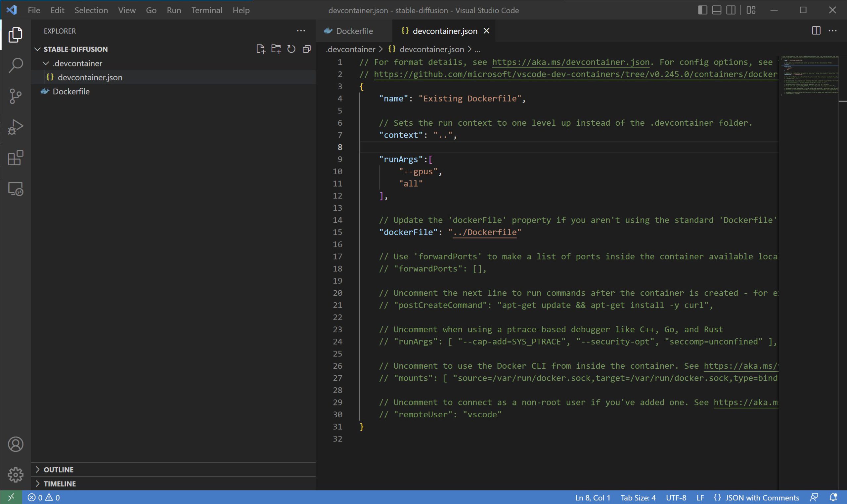Open Run and Debug view

coord(15,127)
